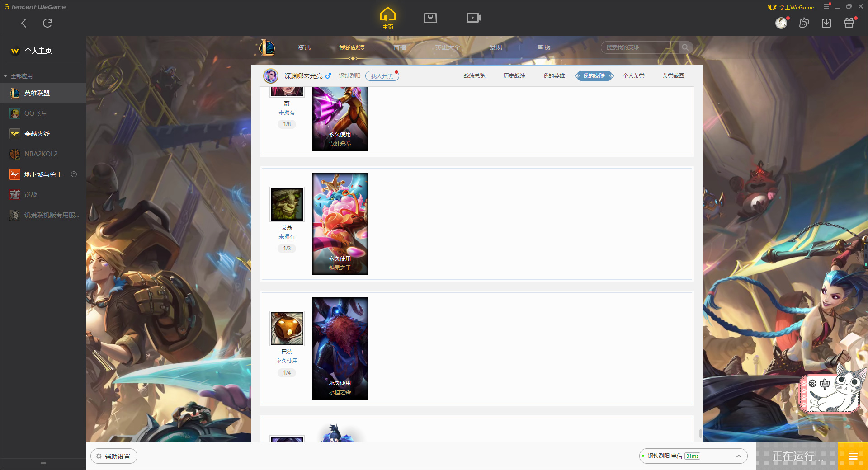Click the user avatar in top right
This screenshot has width=868, height=470.
[781, 23]
